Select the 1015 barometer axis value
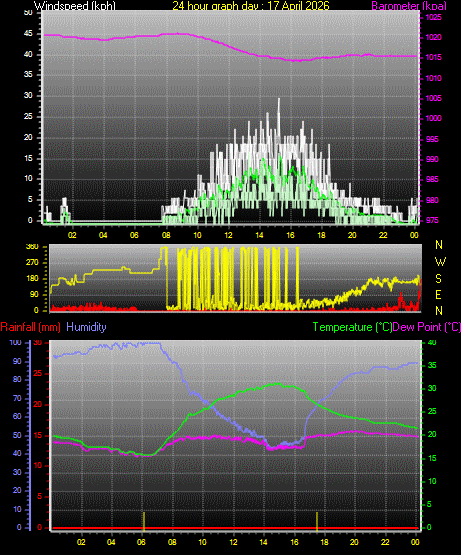The width and height of the screenshot is (461, 555). (433, 57)
